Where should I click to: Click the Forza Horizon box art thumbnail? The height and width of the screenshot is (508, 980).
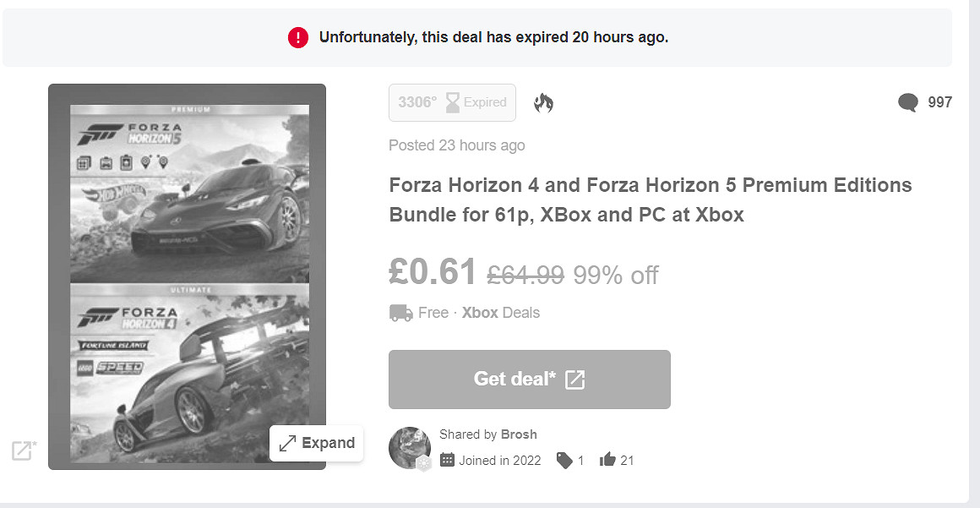(x=188, y=279)
